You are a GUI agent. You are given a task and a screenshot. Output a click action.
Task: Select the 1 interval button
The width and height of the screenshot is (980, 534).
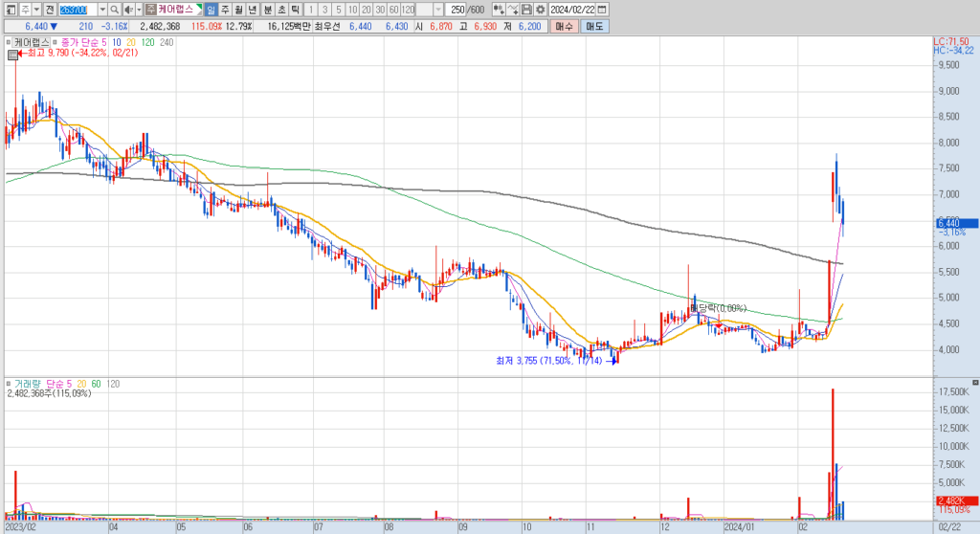(x=311, y=10)
